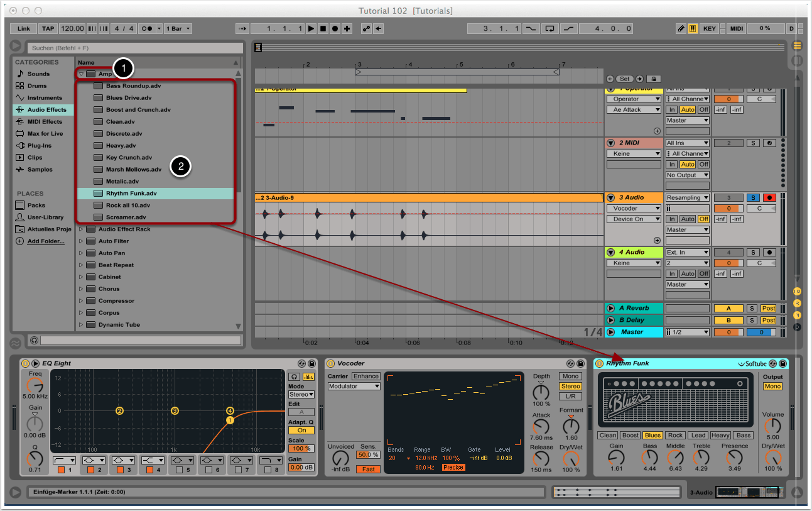Solo the 4 Audio track
Screen dimensions: 812x511
752,252
